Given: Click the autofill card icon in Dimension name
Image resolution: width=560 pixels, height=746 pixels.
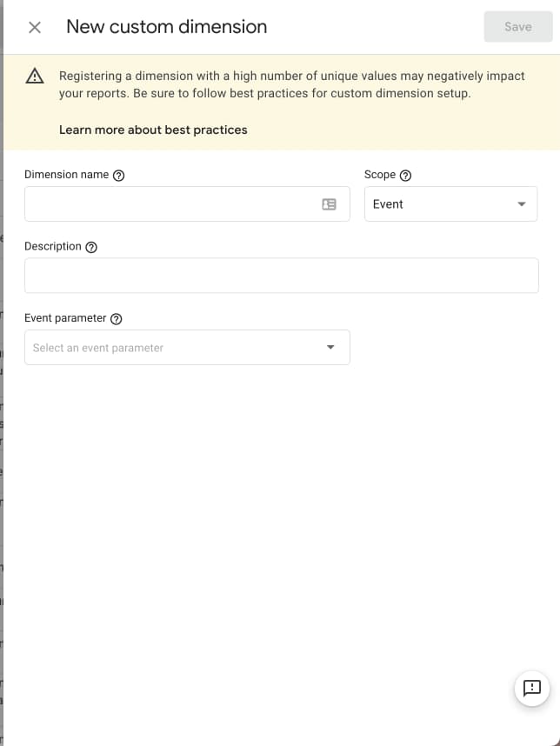Looking at the screenshot, I should coord(329,204).
